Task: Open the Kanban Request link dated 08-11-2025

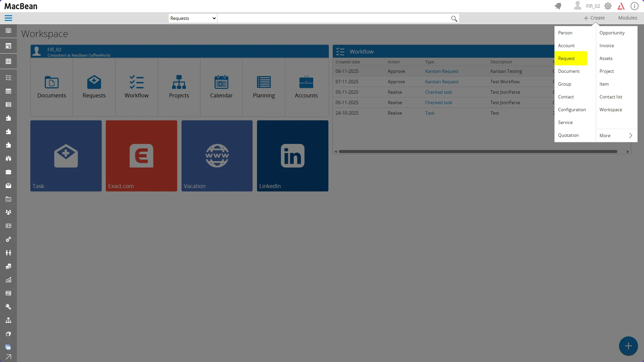Action: (x=442, y=71)
